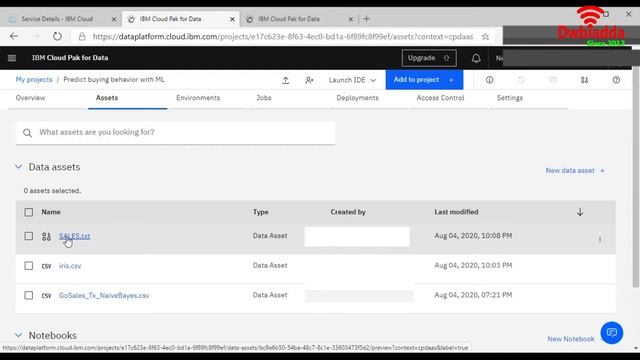Click the site lock icon in the address bar
The image size is (640, 360).
coord(82,37)
